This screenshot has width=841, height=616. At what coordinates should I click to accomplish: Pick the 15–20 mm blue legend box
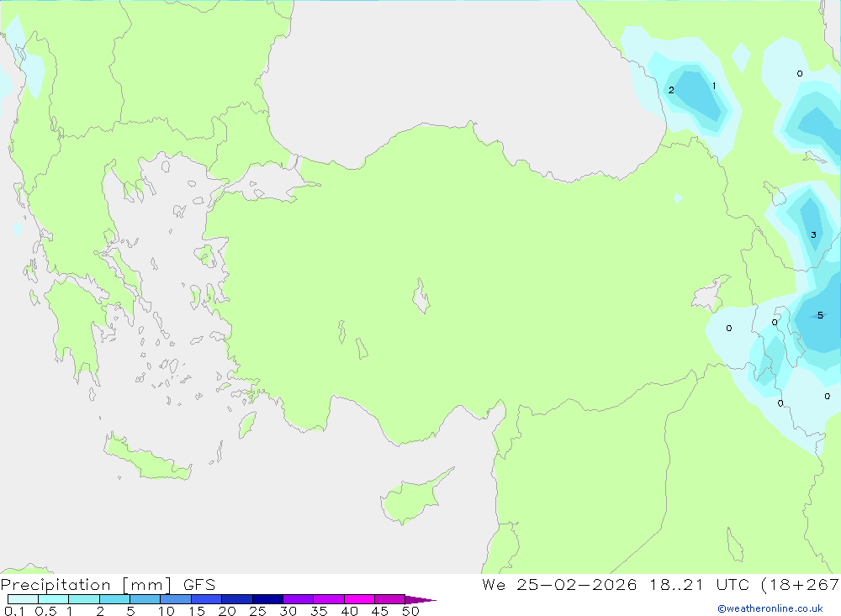click(207, 599)
